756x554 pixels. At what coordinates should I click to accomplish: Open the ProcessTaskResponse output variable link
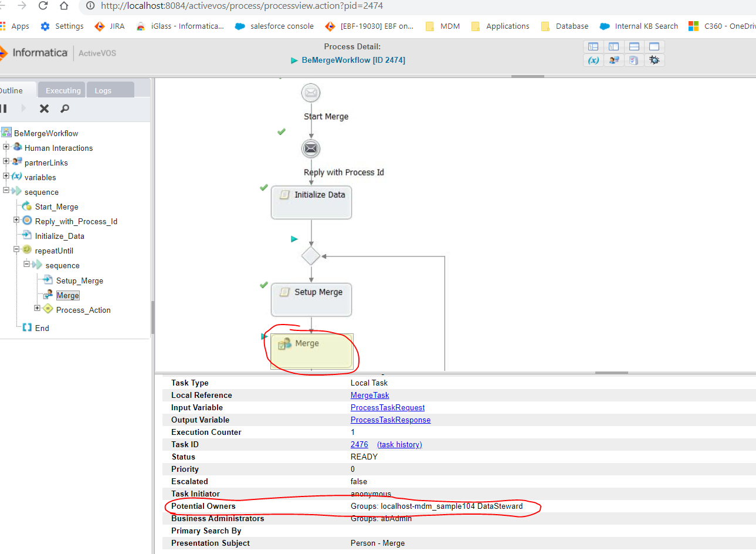click(x=391, y=420)
